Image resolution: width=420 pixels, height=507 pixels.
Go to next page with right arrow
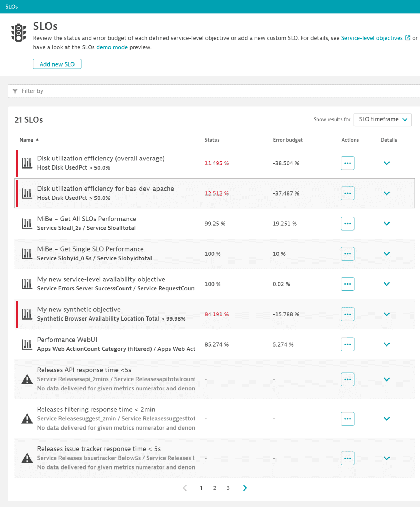(x=245, y=488)
